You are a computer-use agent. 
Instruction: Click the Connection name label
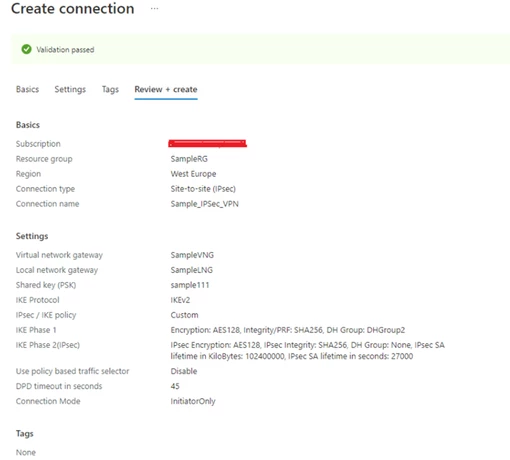tap(48, 204)
